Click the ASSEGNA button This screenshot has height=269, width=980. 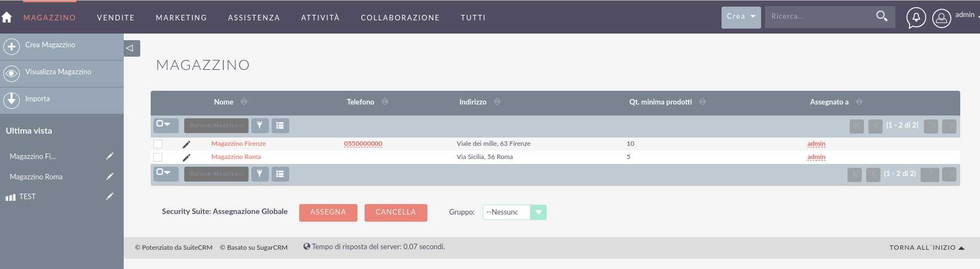click(328, 213)
